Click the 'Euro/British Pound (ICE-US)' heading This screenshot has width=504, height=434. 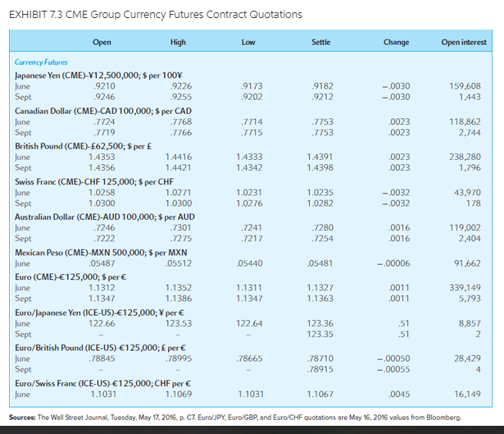[x=101, y=348]
